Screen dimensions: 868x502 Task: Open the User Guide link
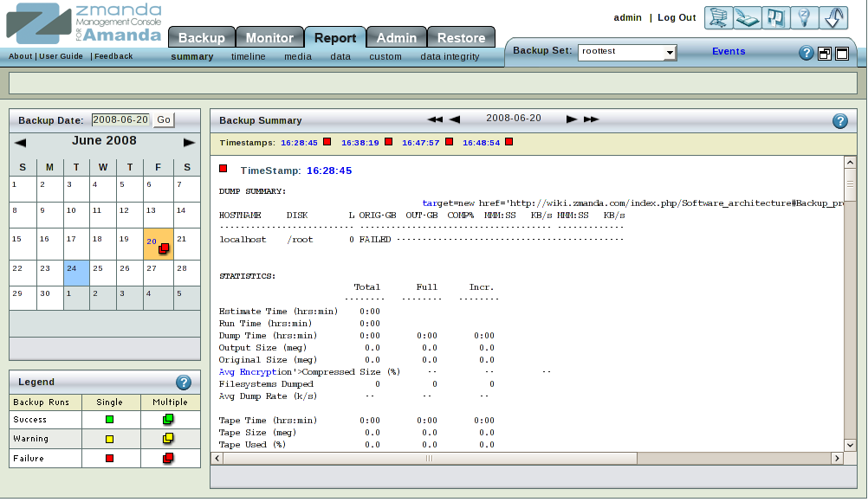tap(61, 56)
